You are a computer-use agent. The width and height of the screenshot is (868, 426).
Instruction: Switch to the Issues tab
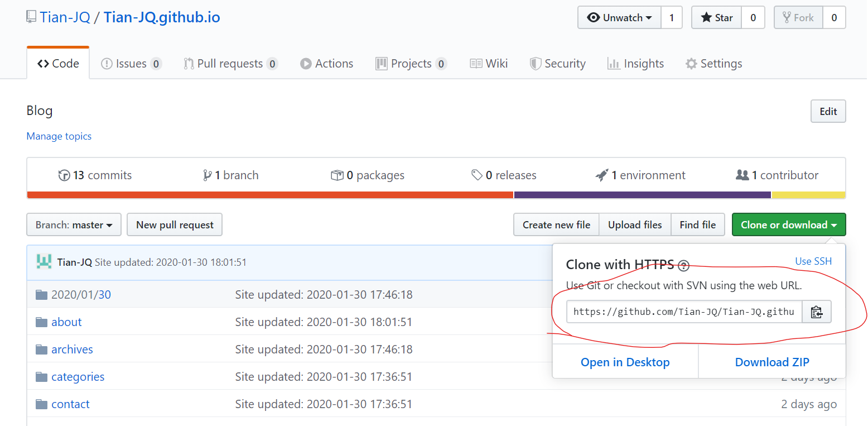pos(131,64)
